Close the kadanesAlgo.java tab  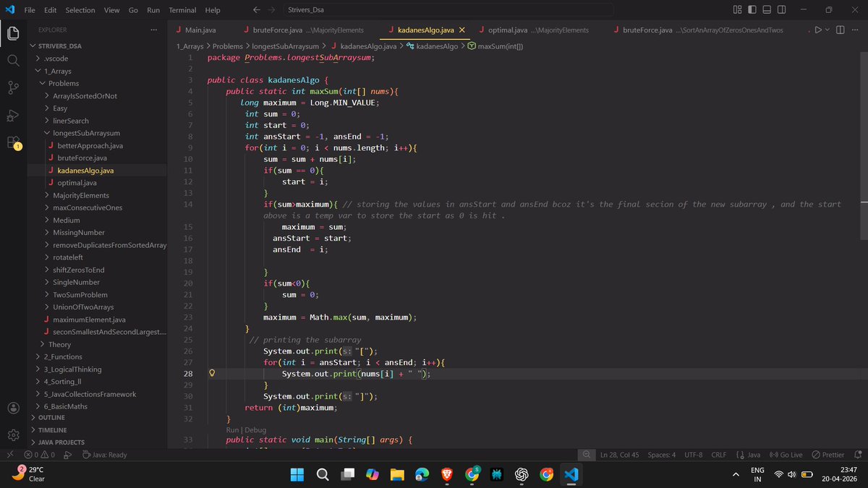[462, 30]
